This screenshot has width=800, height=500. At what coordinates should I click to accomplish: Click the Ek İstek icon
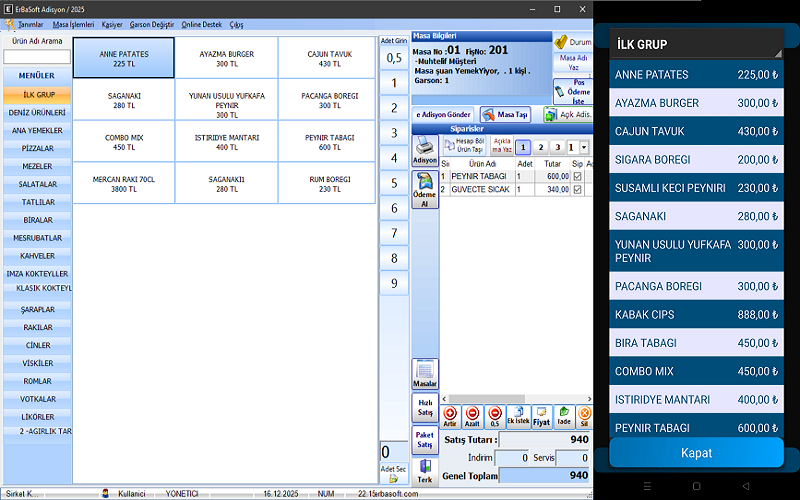(x=517, y=416)
